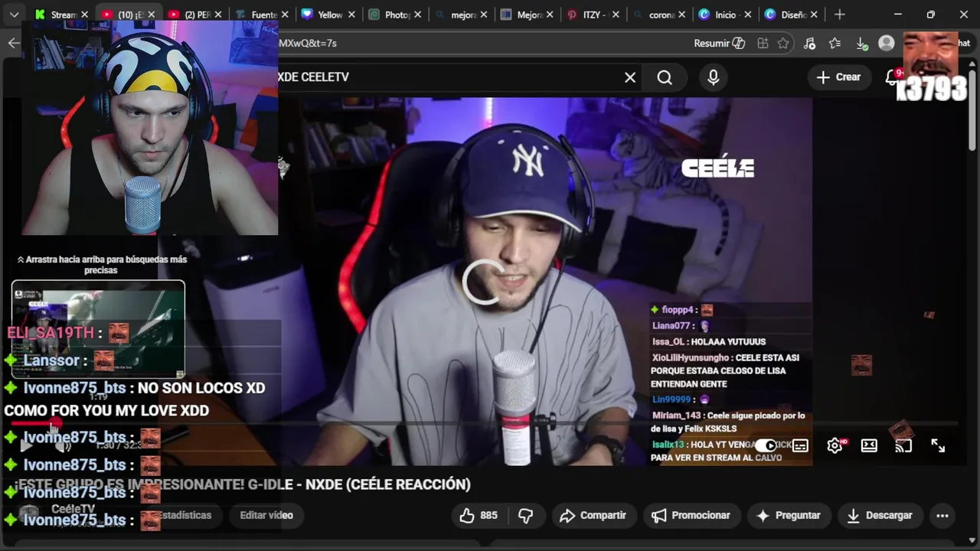This screenshot has width=980, height=551.
Task: Click the Compartir button
Action: pyautogui.click(x=593, y=516)
